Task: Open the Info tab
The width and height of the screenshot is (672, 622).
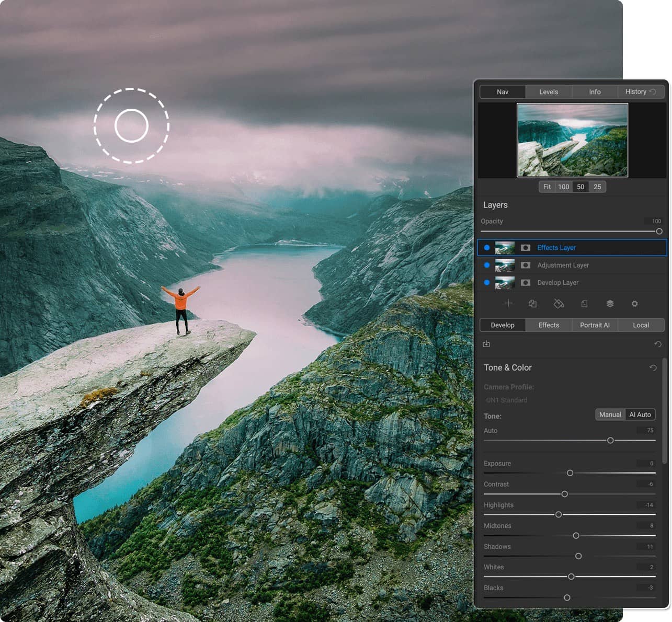Action: pyautogui.click(x=595, y=92)
